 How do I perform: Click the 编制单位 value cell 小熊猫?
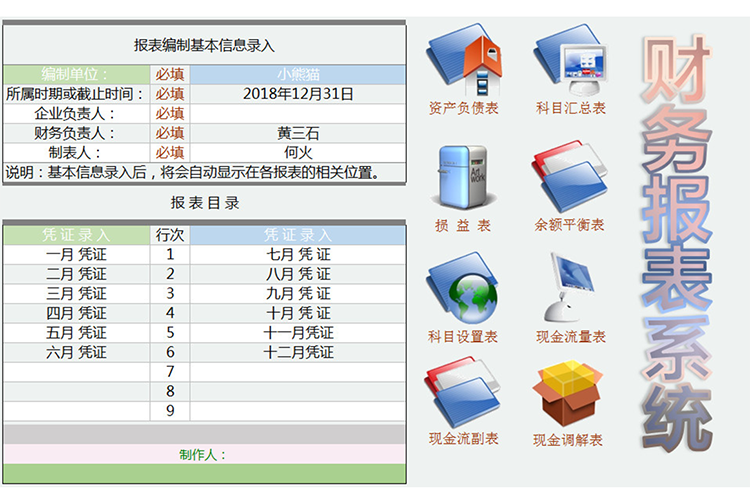pos(298,74)
